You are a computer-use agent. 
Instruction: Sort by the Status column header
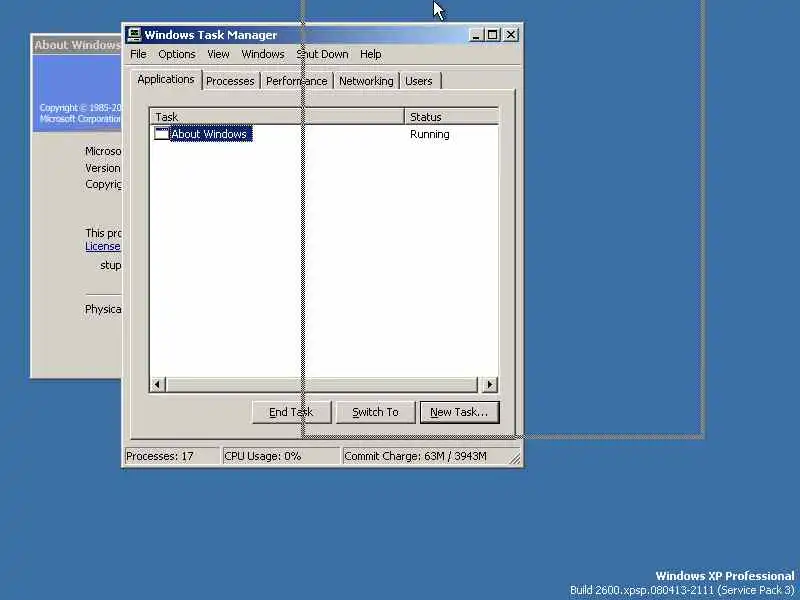[451, 117]
